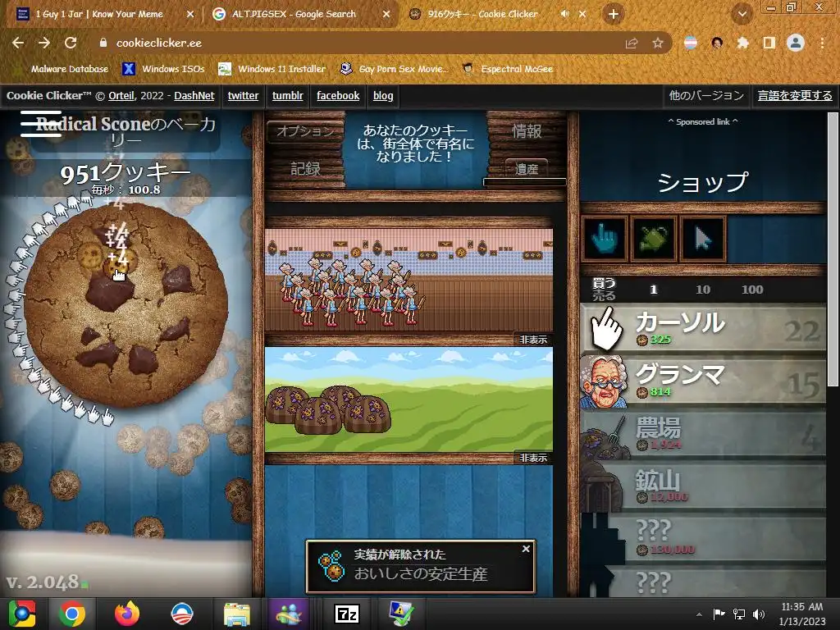Open the 記録 stats menu
840x630 pixels.
pos(305,169)
